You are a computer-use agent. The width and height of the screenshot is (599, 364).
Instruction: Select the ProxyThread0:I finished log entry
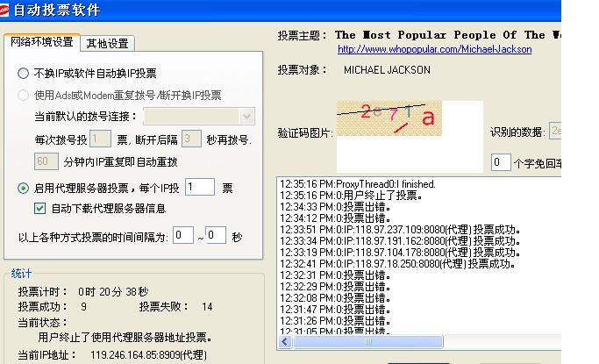point(357,184)
